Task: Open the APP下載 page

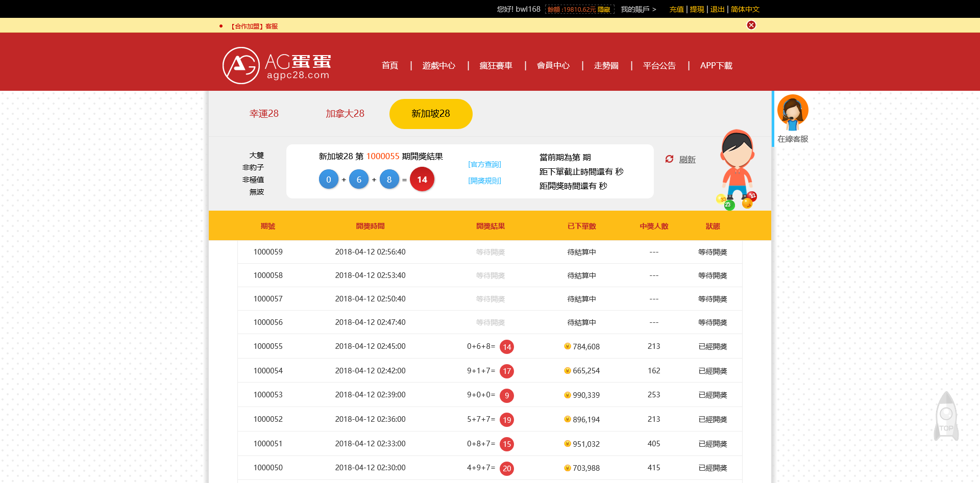Action: pyautogui.click(x=716, y=65)
